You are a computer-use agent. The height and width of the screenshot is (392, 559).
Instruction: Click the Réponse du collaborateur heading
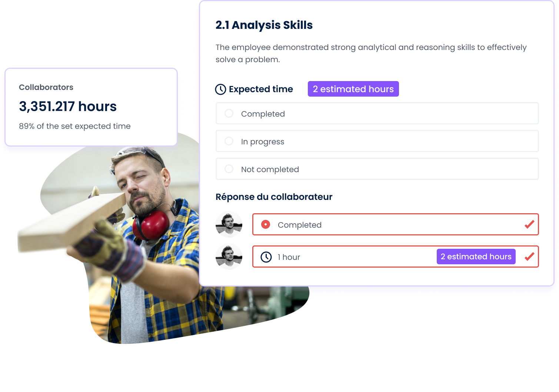[274, 197]
